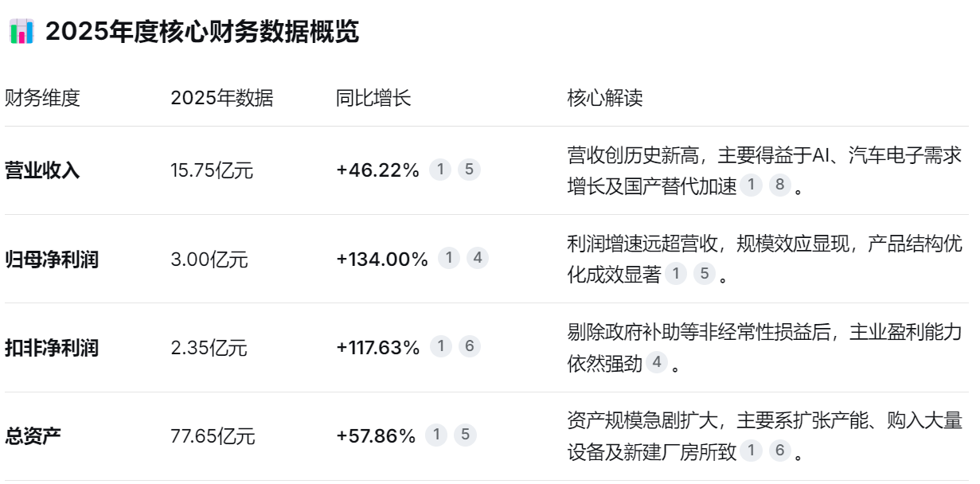Screen dimensions: 980x484
Task: Click the 归母净利润 row label
Action: (x=52, y=259)
